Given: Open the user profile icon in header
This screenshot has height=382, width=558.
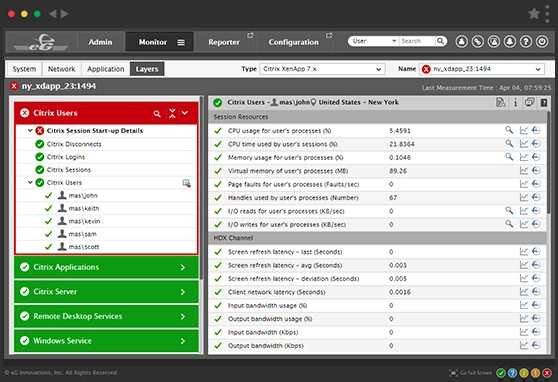Looking at the screenshot, I should point(462,42).
